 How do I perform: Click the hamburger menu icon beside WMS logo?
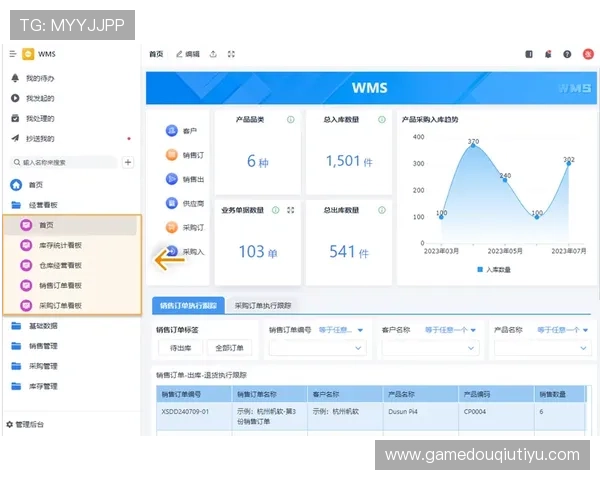pyautogui.click(x=12, y=54)
